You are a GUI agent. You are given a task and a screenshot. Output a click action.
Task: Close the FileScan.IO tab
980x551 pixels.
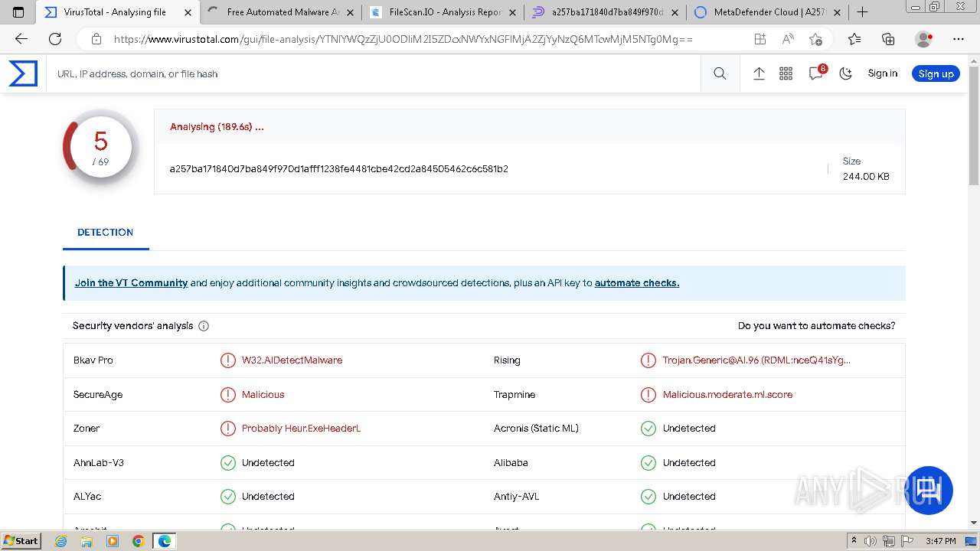[x=512, y=12]
